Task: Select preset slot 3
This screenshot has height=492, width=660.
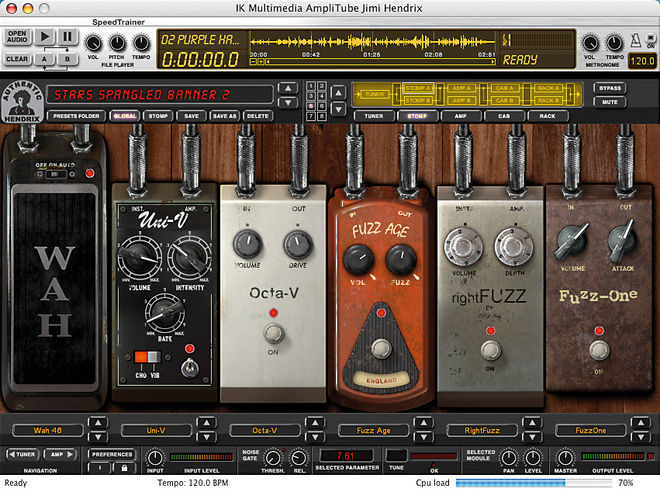Action: 311,96
